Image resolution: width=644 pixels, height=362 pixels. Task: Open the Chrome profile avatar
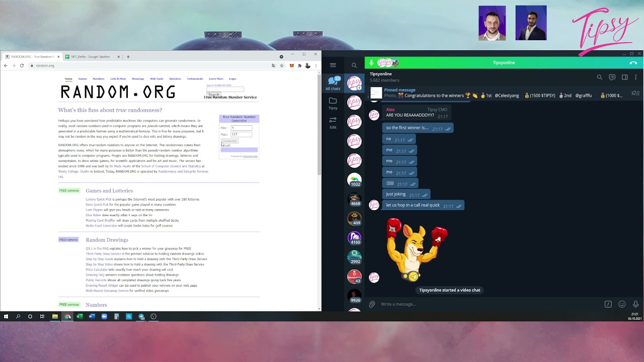307,65
